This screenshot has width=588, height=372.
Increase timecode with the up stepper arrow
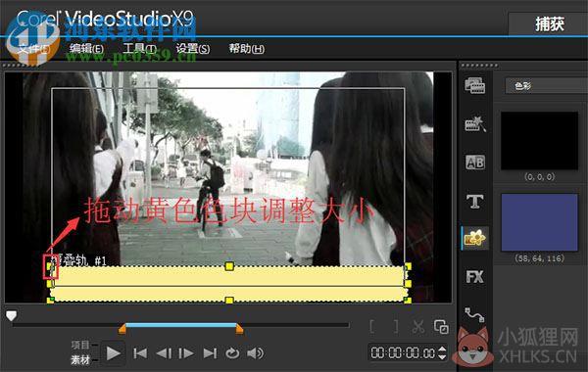coord(442,349)
